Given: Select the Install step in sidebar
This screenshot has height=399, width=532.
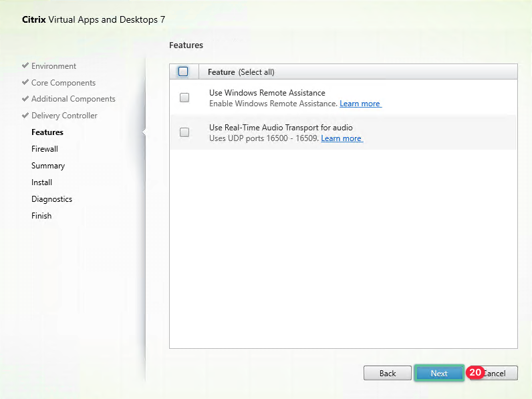Looking at the screenshot, I should pos(41,182).
